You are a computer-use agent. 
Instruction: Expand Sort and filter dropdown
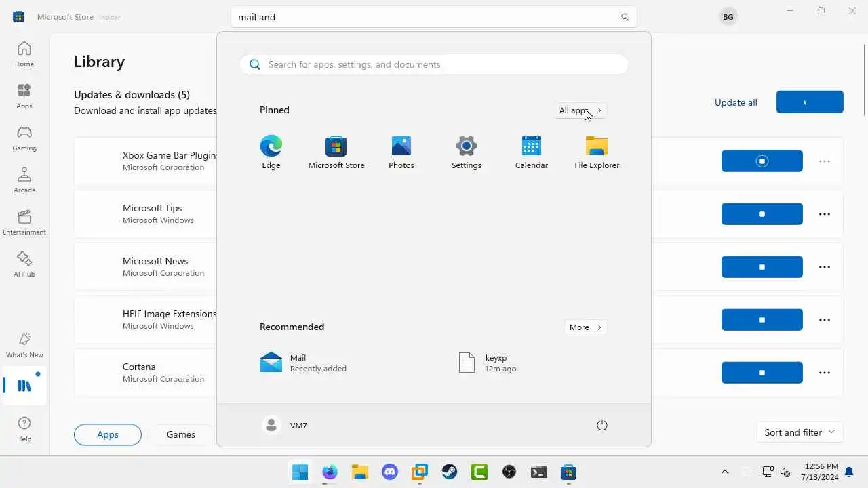tap(800, 432)
